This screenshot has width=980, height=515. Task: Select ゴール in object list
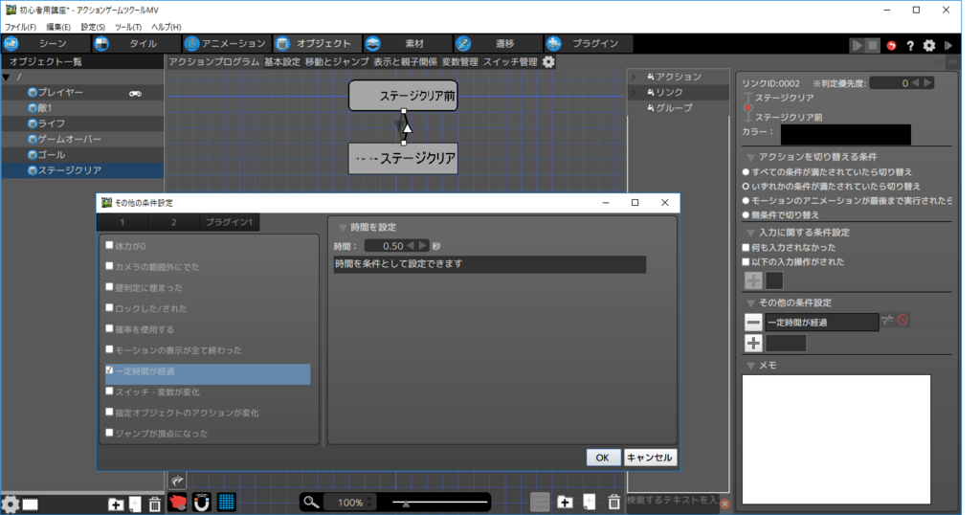tap(82, 155)
